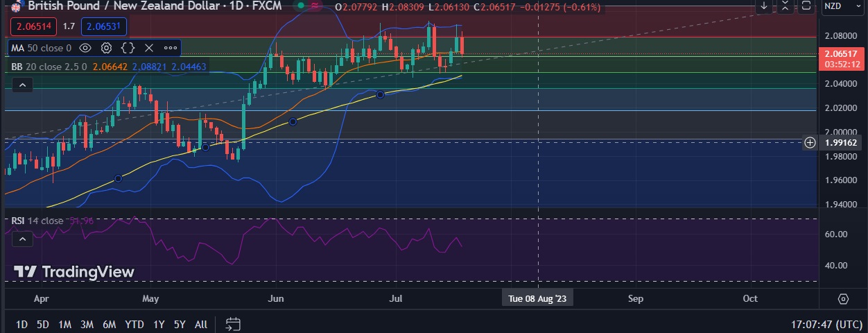Image resolution: width=868 pixels, height=333 pixels.
Task: Click the green market status dot
Action: (x=300, y=6)
